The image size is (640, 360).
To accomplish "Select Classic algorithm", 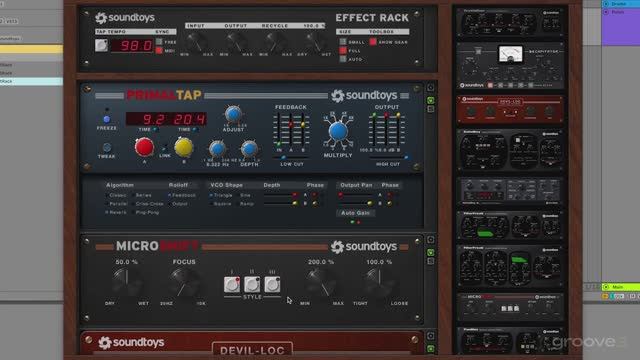I will [x=116, y=195].
